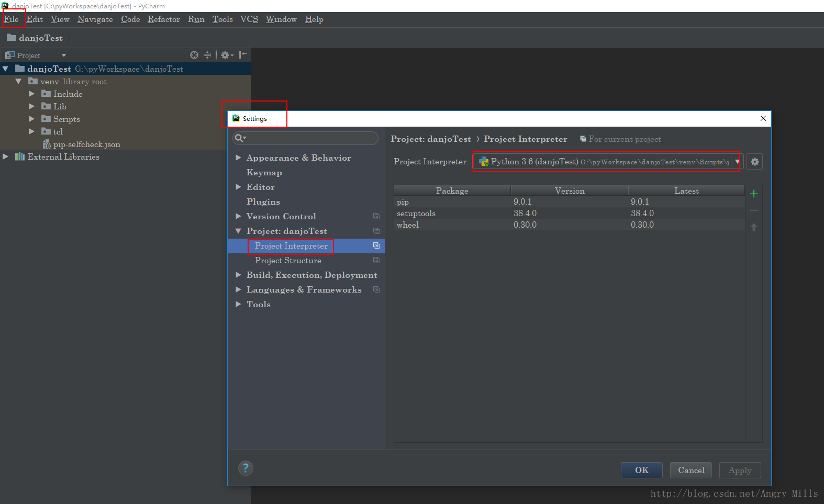Open the VCS menu

tap(249, 19)
